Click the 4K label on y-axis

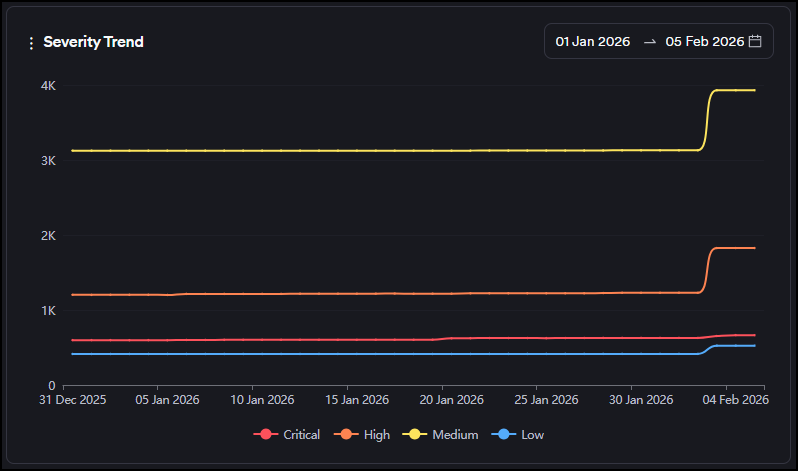pos(47,86)
